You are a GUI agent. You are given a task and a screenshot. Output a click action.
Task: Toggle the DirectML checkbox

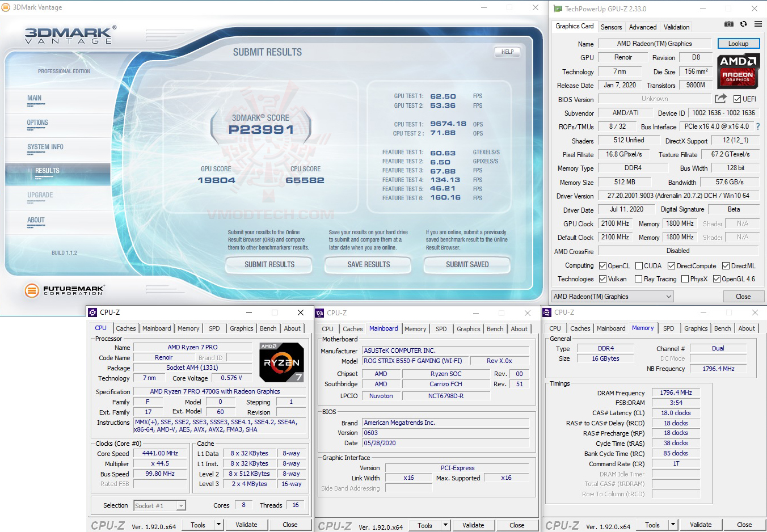tap(726, 265)
